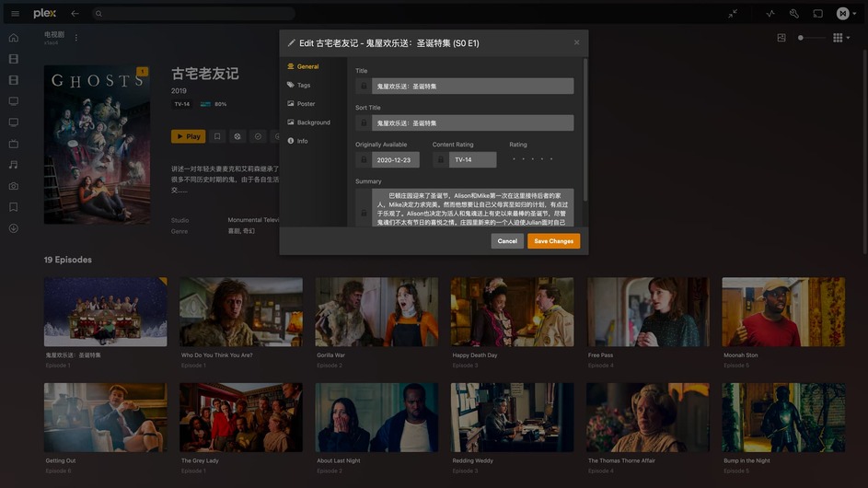Click the Plex logo
This screenshot has width=868, height=488.
point(44,13)
